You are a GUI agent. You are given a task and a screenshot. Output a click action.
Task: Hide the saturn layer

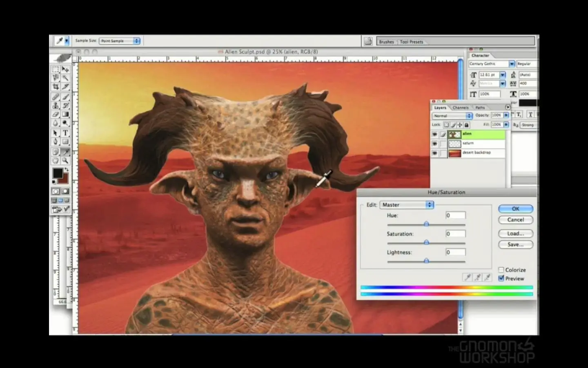tap(434, 144)
